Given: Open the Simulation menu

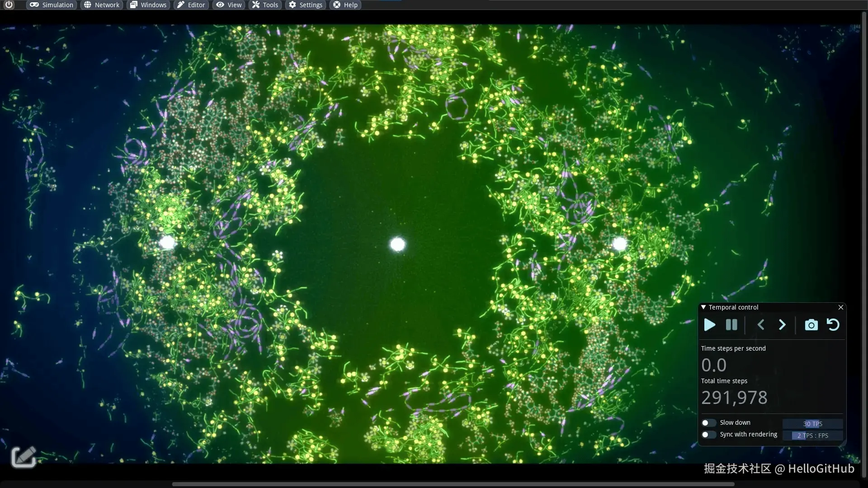Looking at the screenshot, I should tap(52, 5).
